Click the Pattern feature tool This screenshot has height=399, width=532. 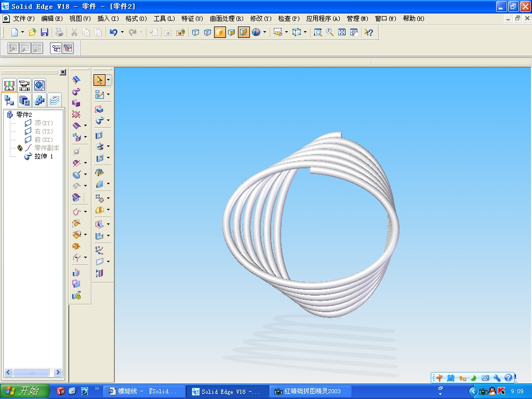99,198
